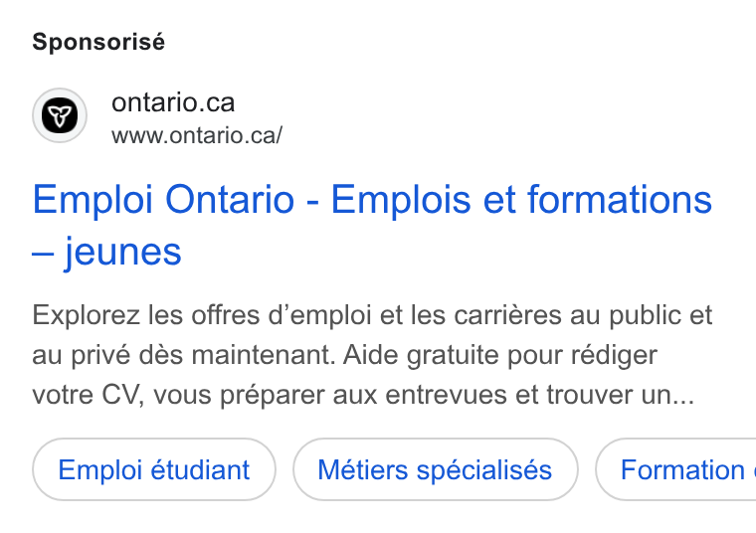Click the word 'Ontario' in the blue title
The width and height of the screenshot is (756, 533).
pos(230,200)
